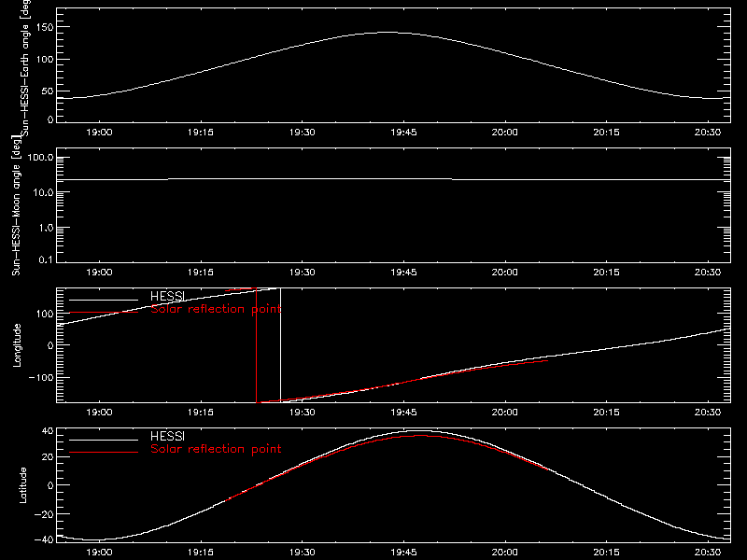Click the 100 tick label in Earth angle plot
Image resolution: width=747 pixels, height=560 pixels.
pos(45,60)
